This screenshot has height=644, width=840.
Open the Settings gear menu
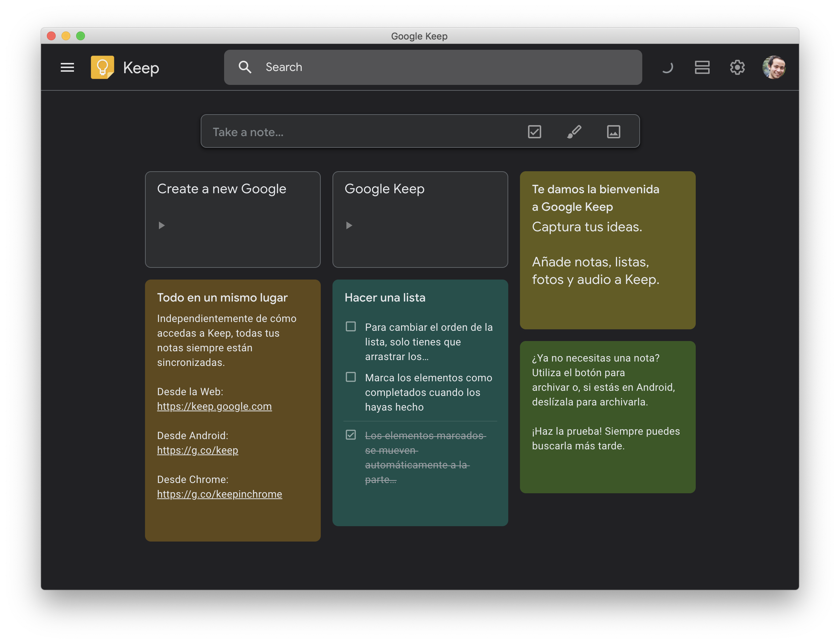click(737, 67)
